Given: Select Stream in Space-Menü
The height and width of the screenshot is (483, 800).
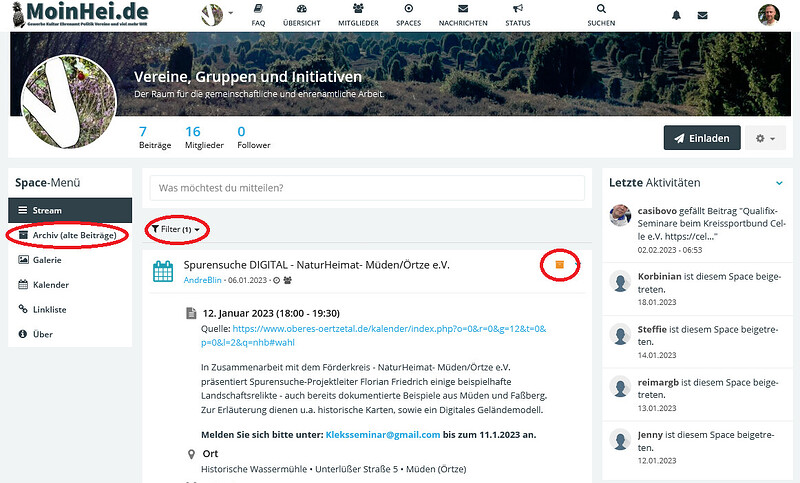Looking at the screenshot, I should pyautogui.click(x=70, y=210).
